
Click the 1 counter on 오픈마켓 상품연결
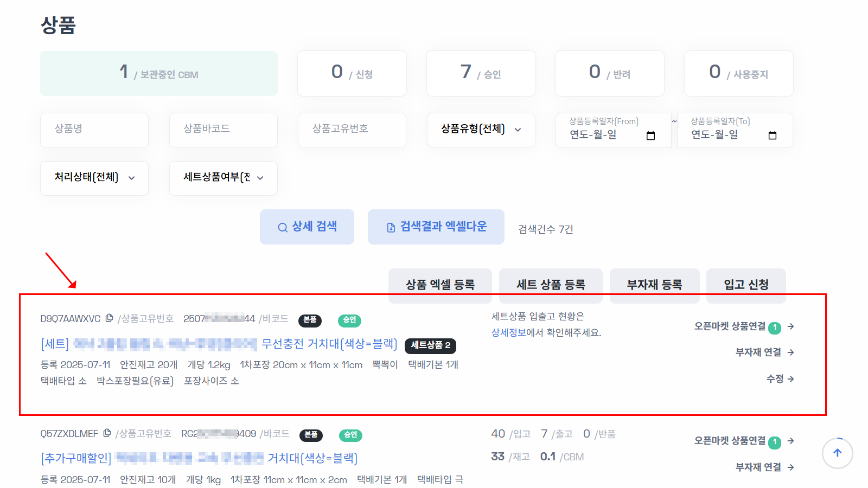pos(775,327)
